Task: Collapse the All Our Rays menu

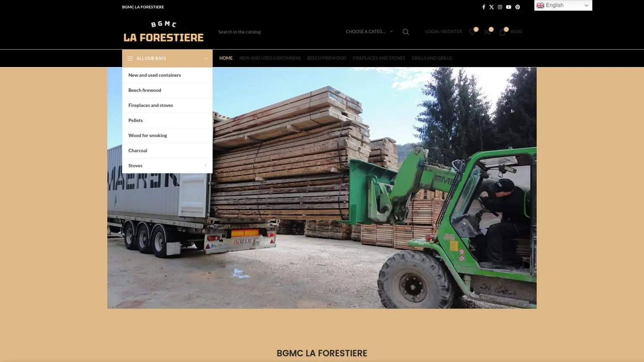Action: pos(167,59)
